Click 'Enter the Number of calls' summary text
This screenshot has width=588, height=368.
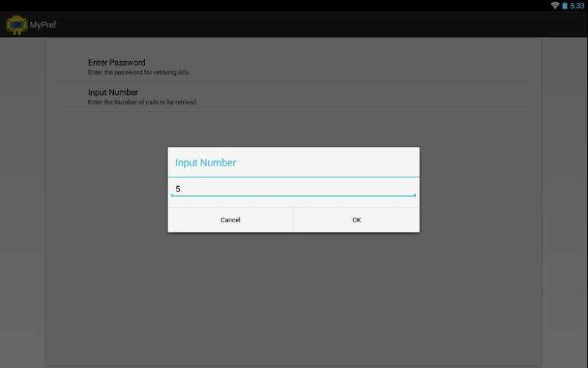[x=142, y=102]
